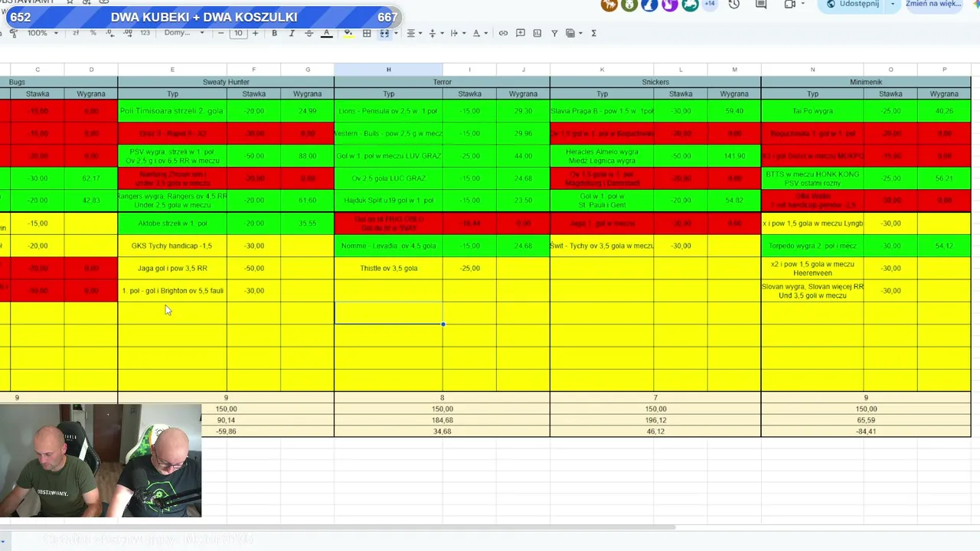
Task: Click the purple collaborator avatar
Action: (x=669, y=5)
